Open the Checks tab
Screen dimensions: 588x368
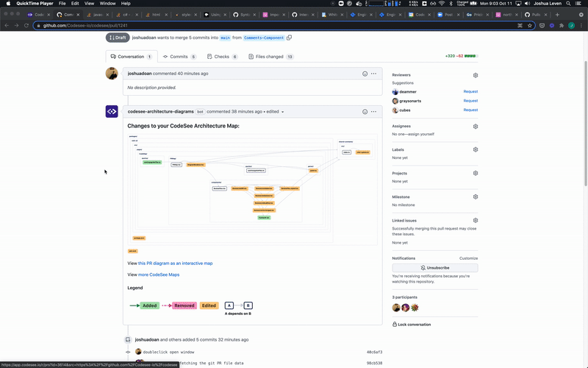point(222,57)
